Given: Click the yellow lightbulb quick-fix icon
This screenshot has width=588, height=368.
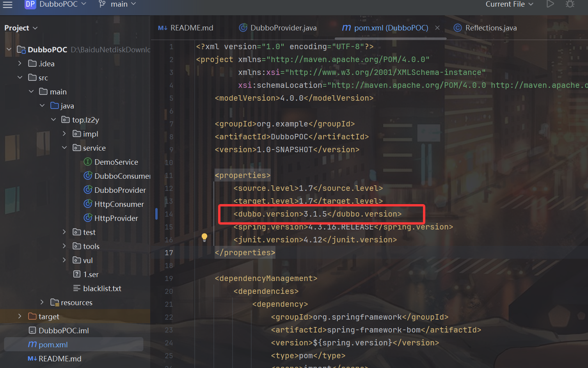Looking at the screenshot, I should tap(204, 238).
